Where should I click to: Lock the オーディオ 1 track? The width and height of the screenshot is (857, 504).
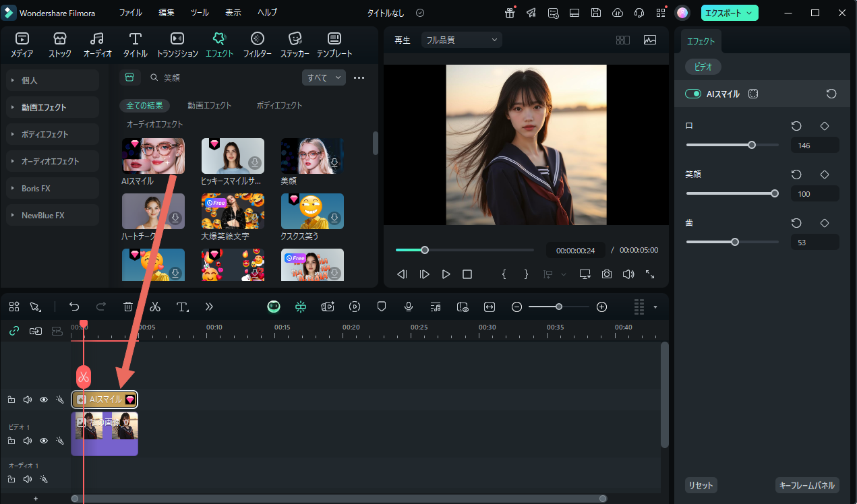(x=11, y=479)
